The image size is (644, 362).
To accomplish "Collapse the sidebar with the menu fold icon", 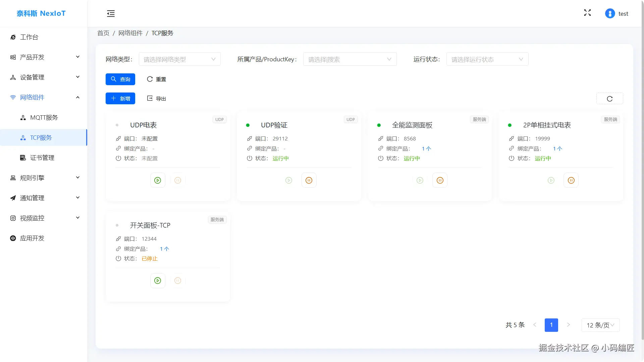I will (x=111, y=13).
